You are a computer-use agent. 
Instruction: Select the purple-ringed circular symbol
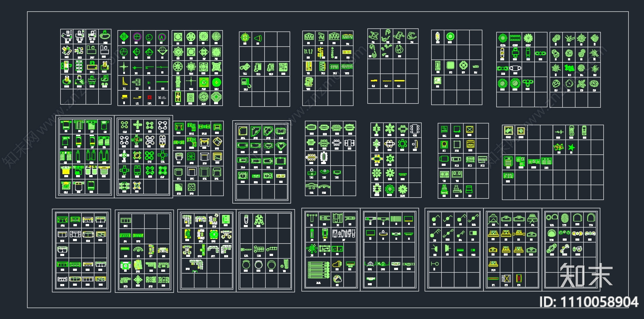(137, 38)
